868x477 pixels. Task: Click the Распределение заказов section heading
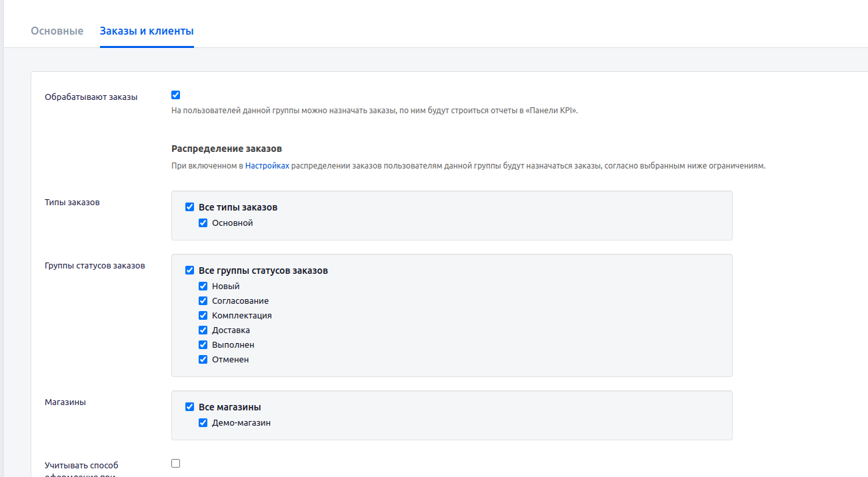[227, 149]
